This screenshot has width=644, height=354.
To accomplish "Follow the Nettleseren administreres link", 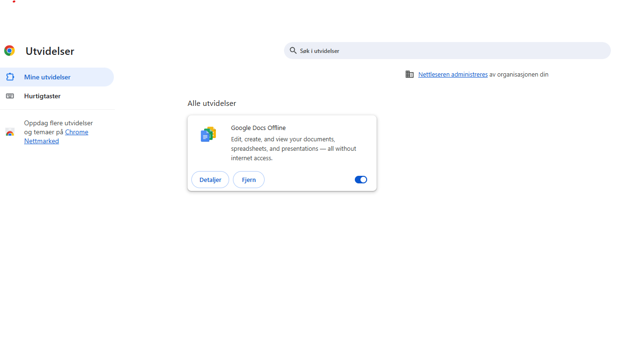I will [x=453, y=74].
